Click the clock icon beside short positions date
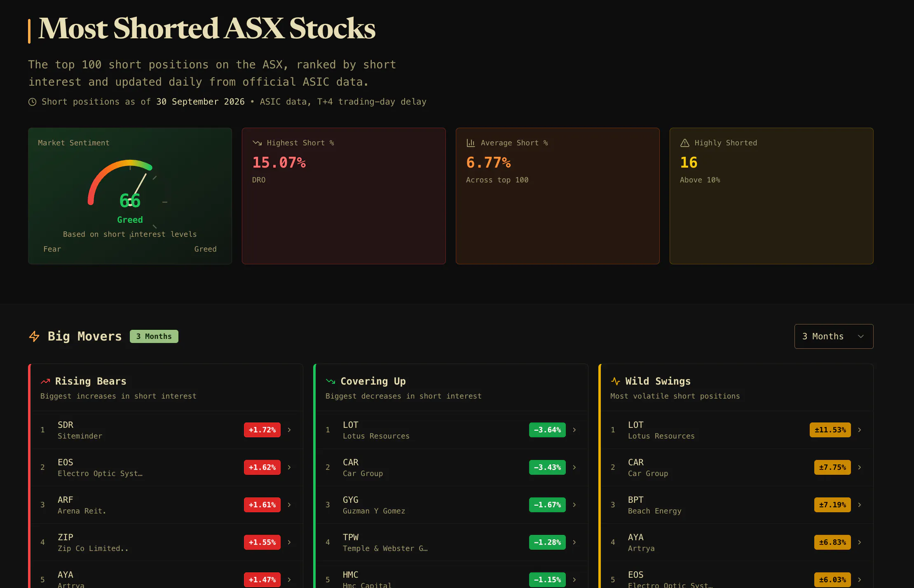The width and height of the screenshot is (914, 588). tap(32, 102)
